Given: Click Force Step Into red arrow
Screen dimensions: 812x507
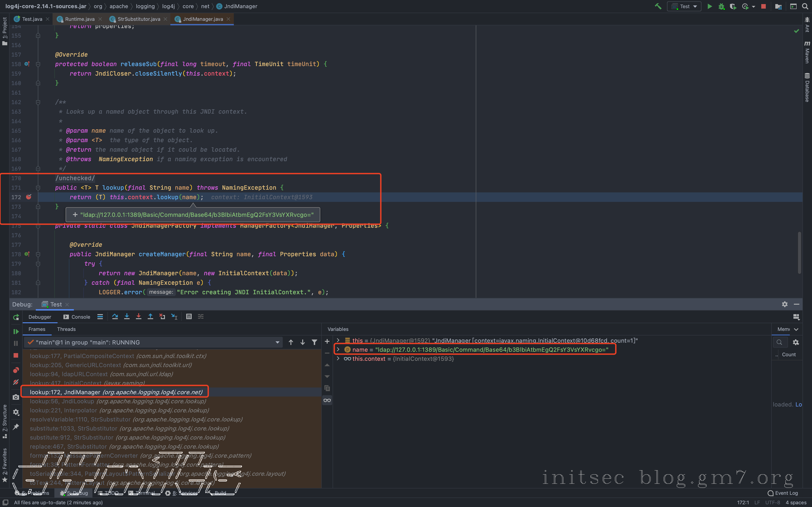Looking at the screenshot, I should (138, 317).
